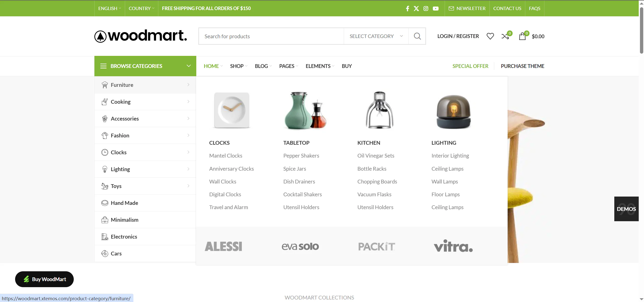Click LOGIN / REGISTER
644x302 pixels.
point(458,36)
